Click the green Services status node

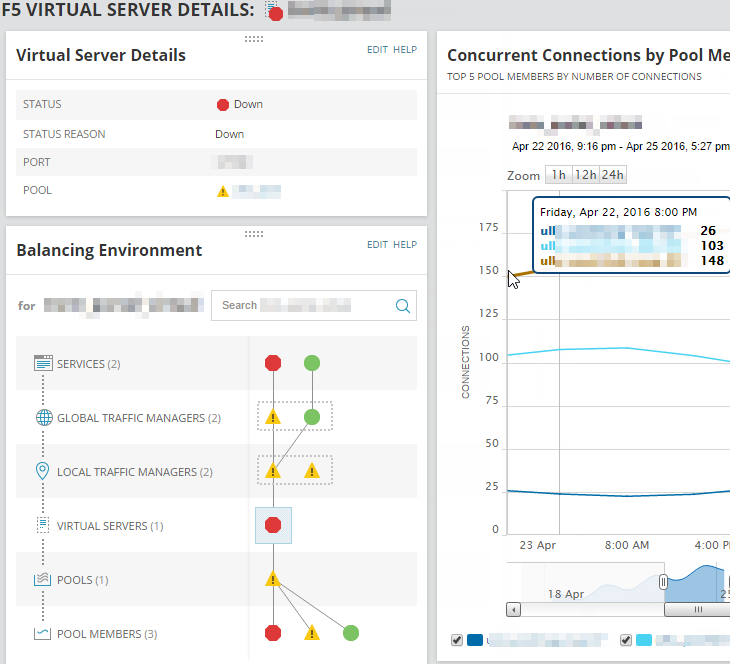312,363
